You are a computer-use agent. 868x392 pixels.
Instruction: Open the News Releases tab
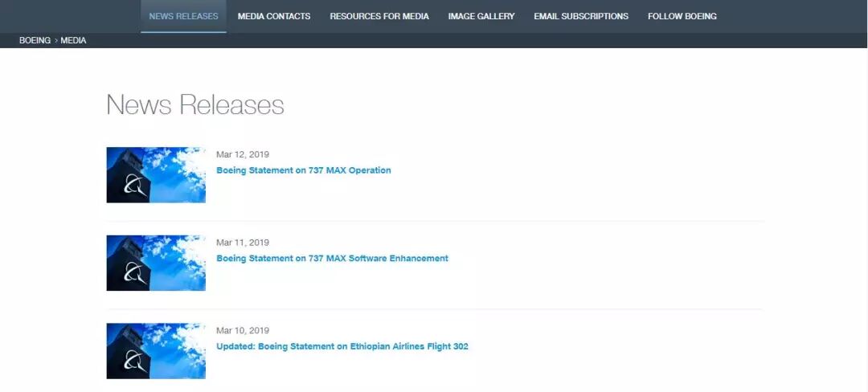coord(183,16)
